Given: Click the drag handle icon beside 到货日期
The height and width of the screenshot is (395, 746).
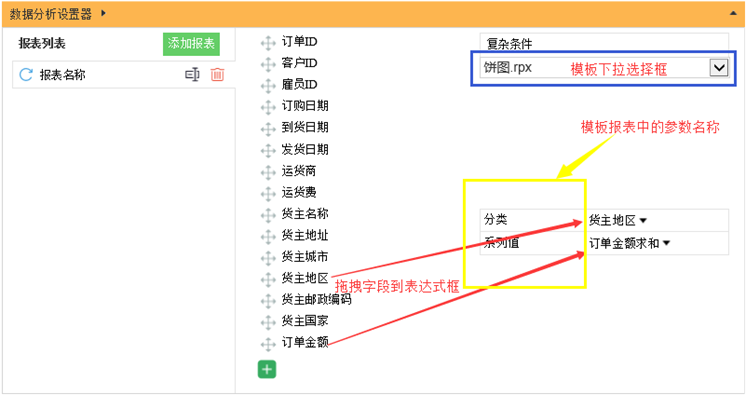Looking at the screenshot, I should click(268, 128).
